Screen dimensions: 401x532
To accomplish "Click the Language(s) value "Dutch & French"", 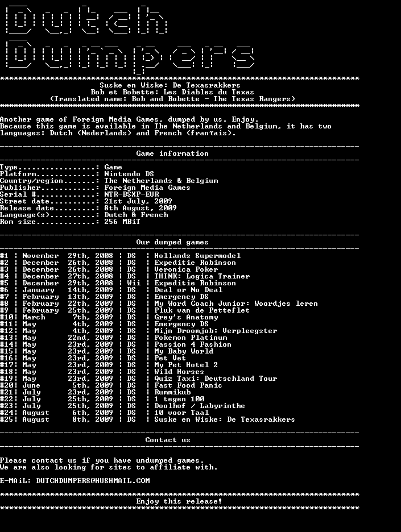I will click(136, 215).
